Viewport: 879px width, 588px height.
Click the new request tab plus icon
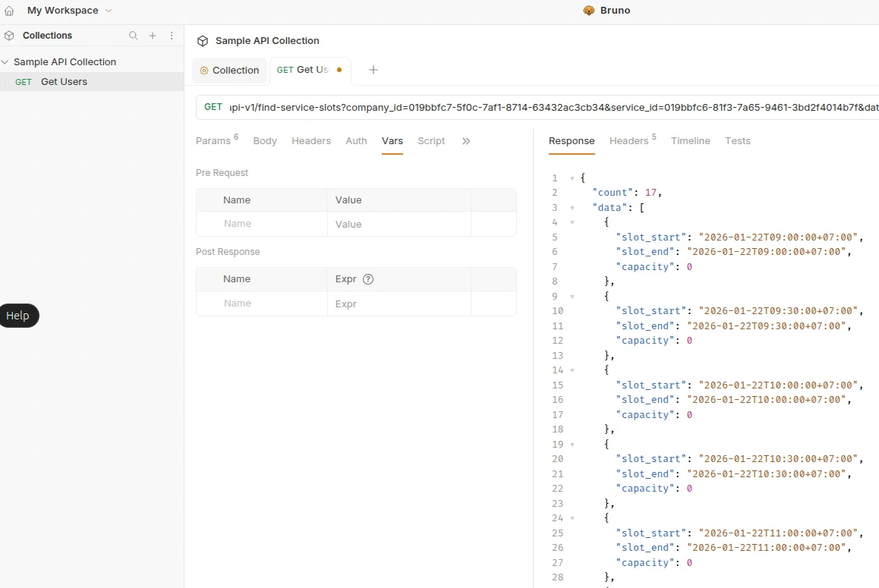click(373, 70)
